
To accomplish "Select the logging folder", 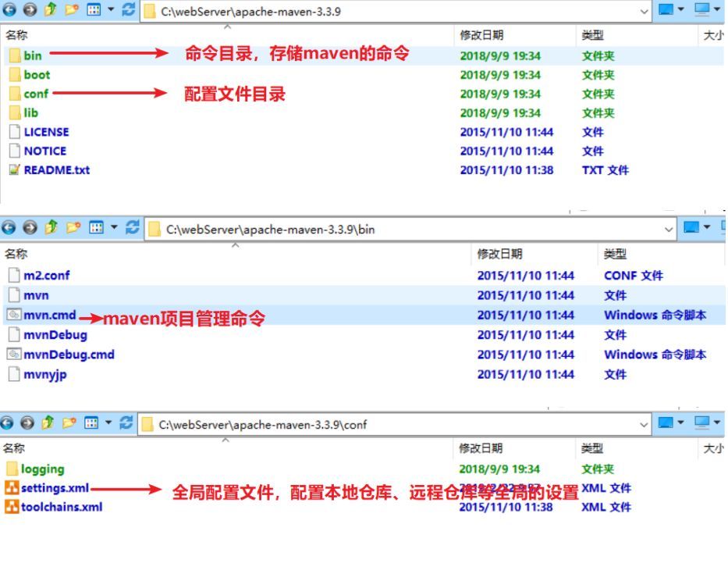I will point(36,469).
